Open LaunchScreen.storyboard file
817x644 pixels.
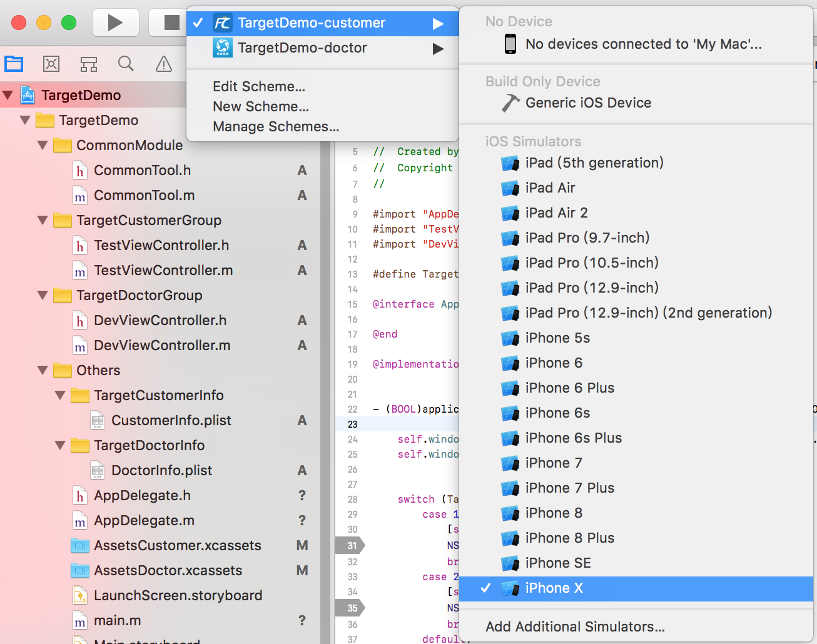coord(178,595)
